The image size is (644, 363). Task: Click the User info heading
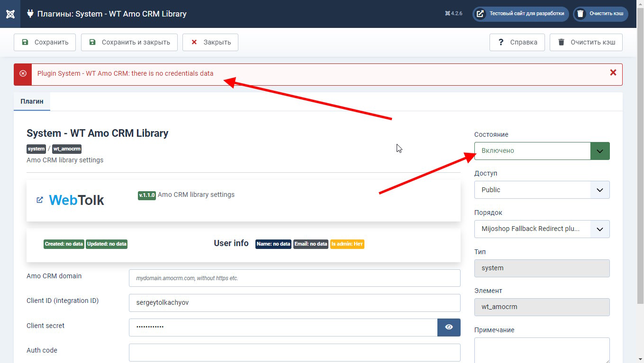coord(231,243)
